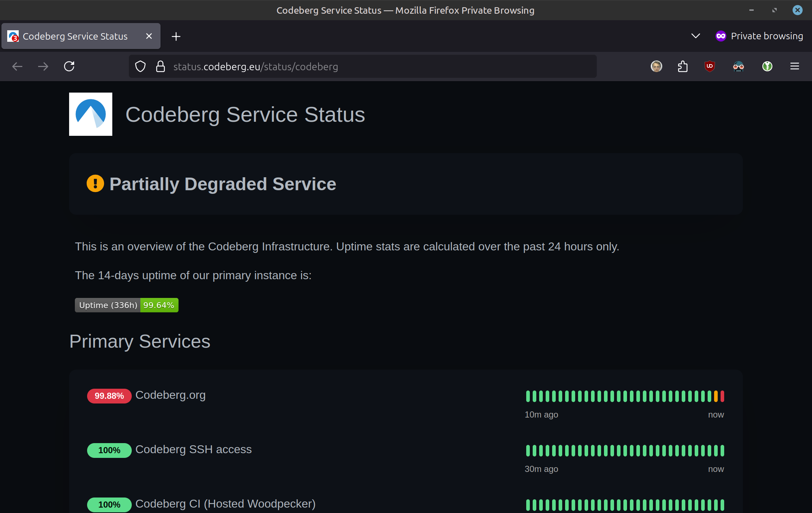The height and width of the screenshot is (513, 812).
Task: Click the avatar face extension icon
Action: click(x=656, y=66)
